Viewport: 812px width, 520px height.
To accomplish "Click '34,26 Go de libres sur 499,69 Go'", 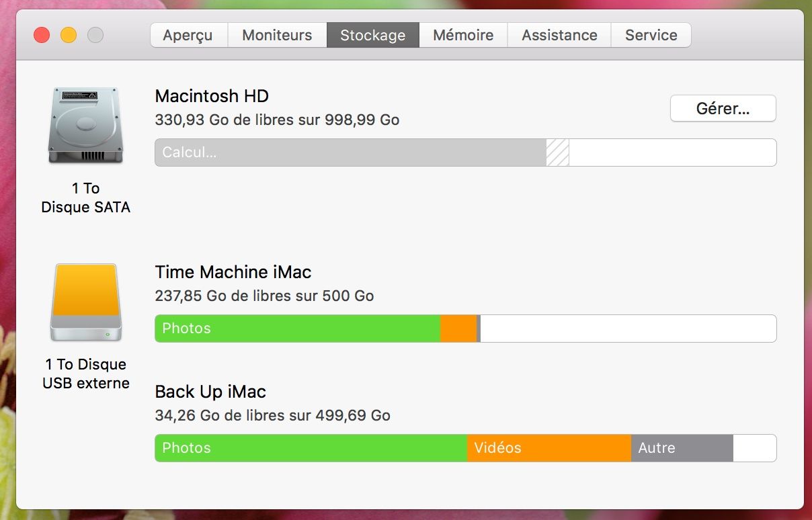I will click(x=272, y=416).
